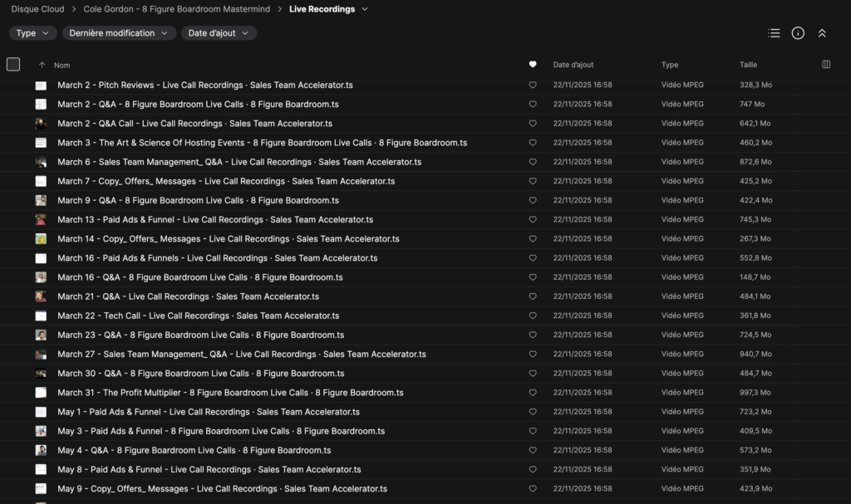Favorite March 22 - Tech Call file

(533, 316)
